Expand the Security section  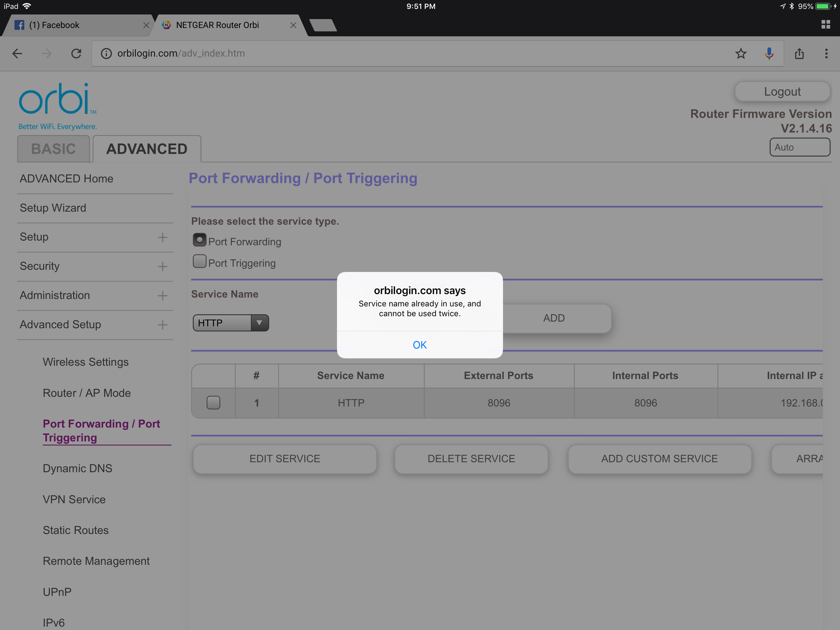coord(163,266)
